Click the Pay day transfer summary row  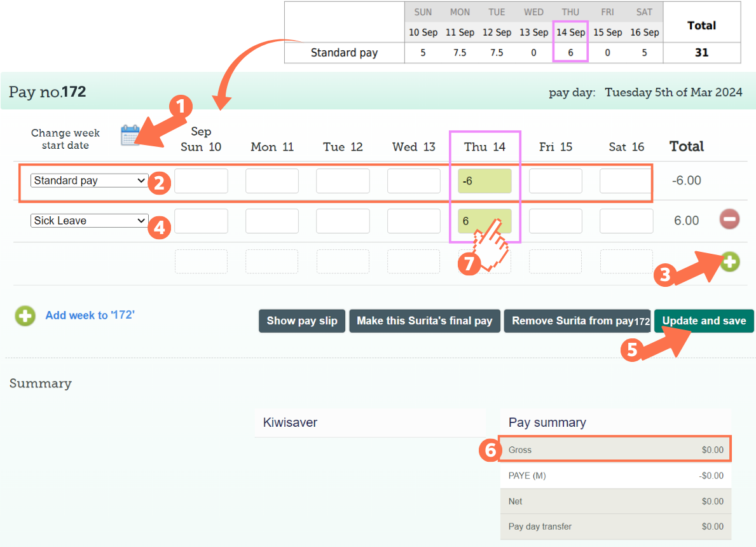(615, 526)
